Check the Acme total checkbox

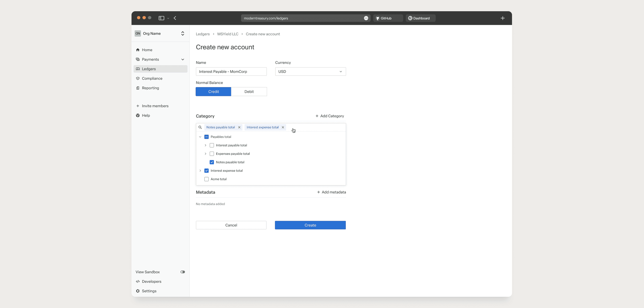pyautogui.click(x=206, y=179)
